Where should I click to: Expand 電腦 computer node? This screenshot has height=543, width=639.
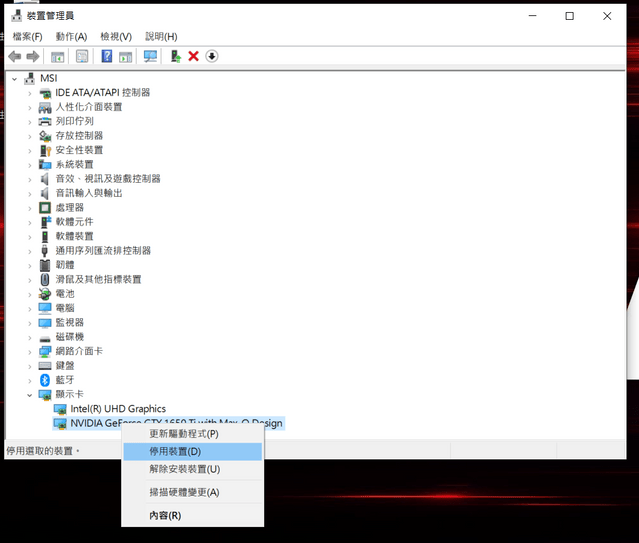(x=29, y=309)
